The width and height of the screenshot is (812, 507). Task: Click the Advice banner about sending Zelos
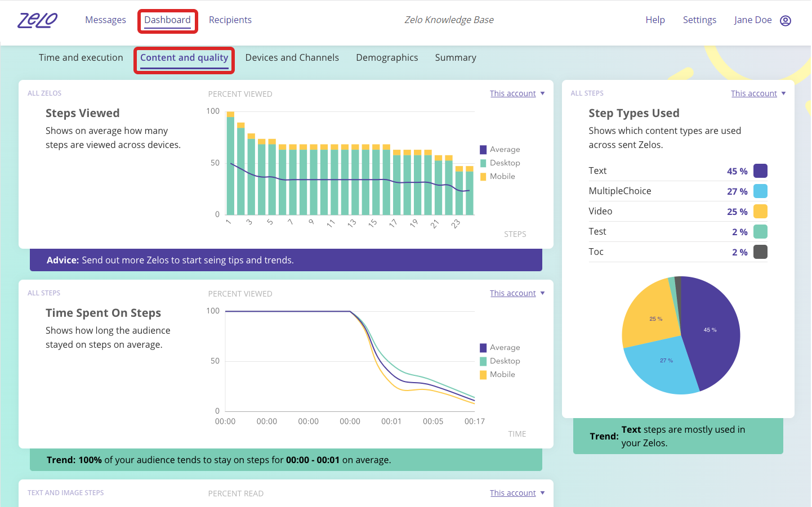[x=286, y=260]
